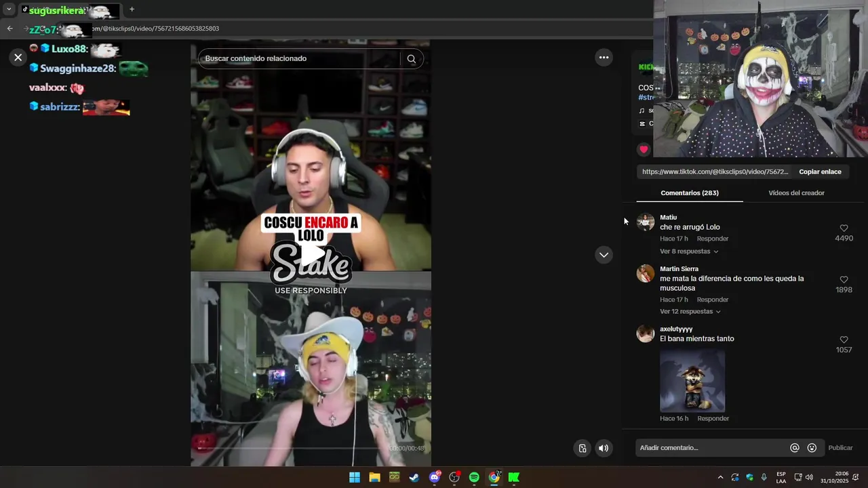Click the icon left of the volume button

pyautogui.click(x=583, y=448)
